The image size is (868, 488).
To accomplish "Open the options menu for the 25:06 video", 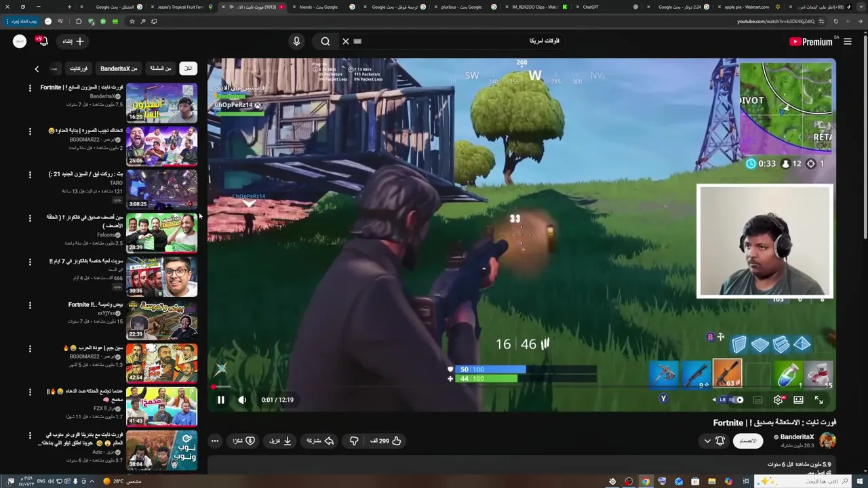I will pyautogui.click(x=30, y=131).
